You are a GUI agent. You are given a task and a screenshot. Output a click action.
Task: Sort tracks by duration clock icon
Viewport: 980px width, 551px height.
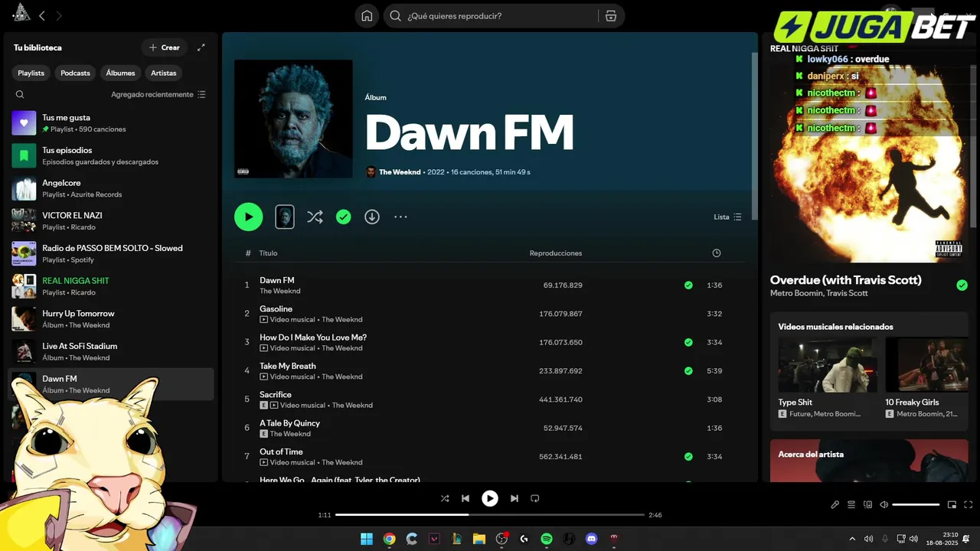pos(717,253)
